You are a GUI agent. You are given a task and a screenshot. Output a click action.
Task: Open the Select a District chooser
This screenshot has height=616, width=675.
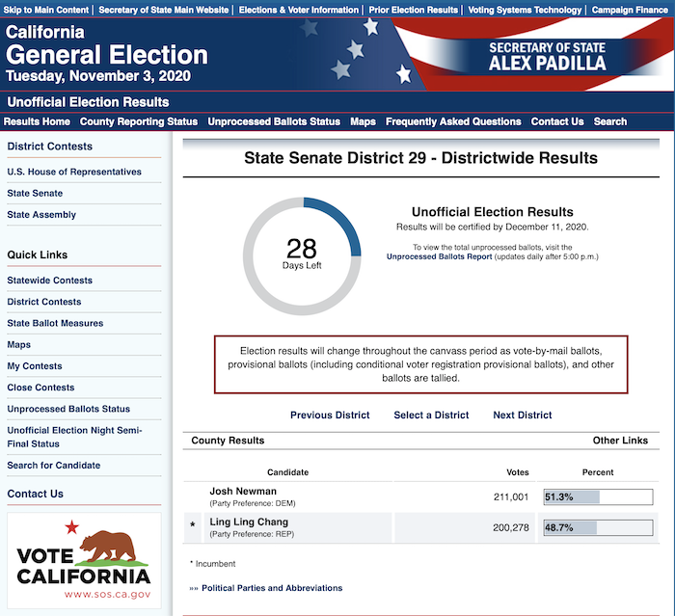click(431, 415)
